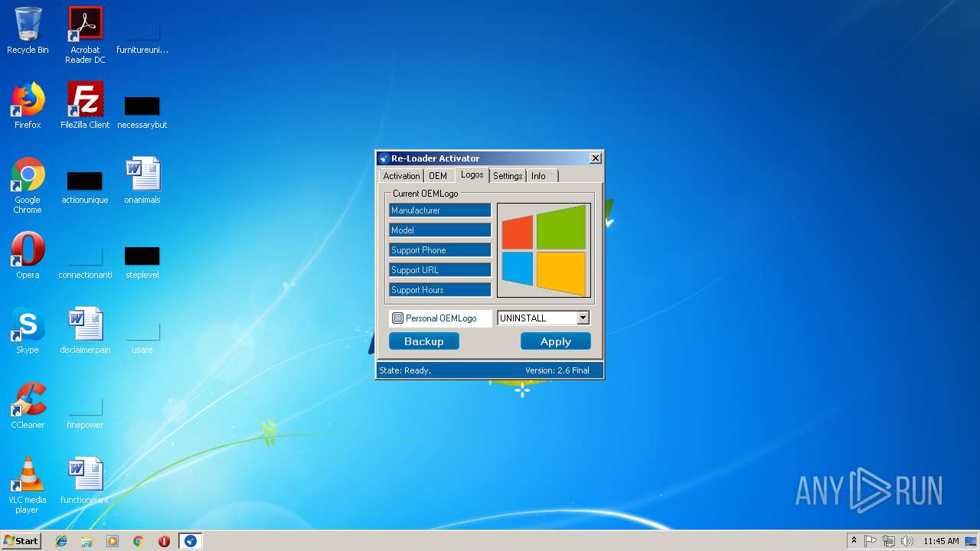Open Windows Media Player taskbar icon

113,541
